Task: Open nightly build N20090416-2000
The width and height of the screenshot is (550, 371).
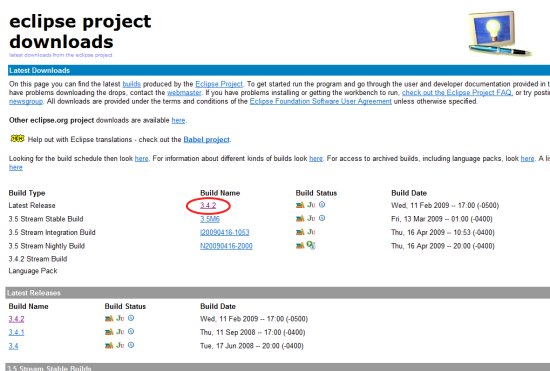Action: [226, 246]
